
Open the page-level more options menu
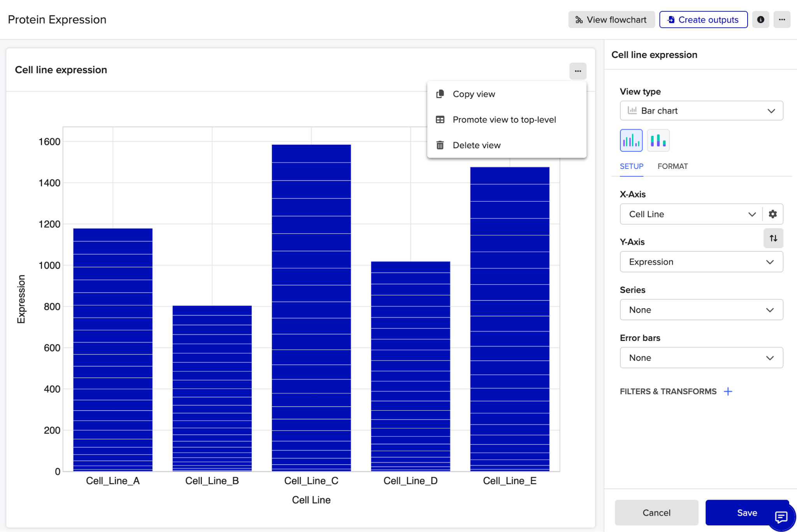click(782, 19)
